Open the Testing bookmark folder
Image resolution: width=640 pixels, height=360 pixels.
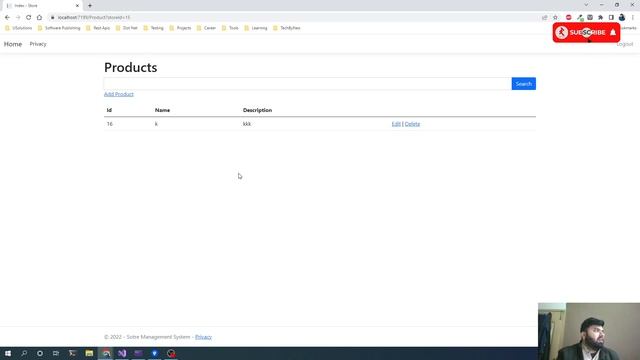coord(153,28)
